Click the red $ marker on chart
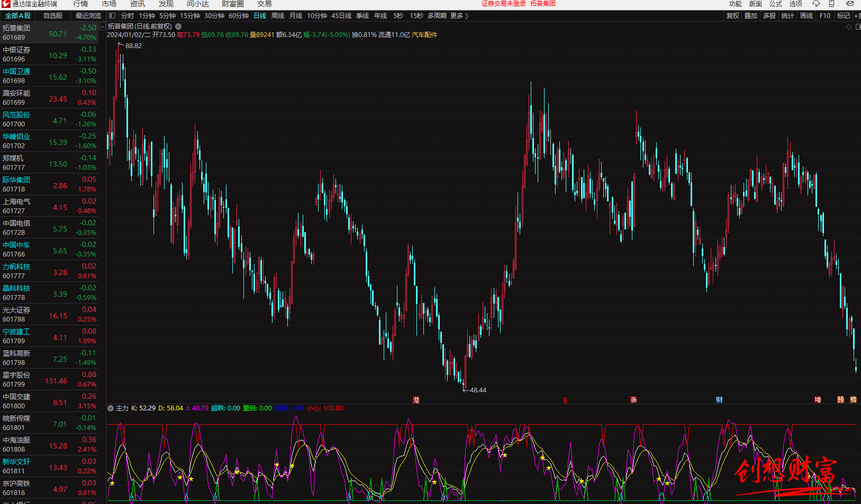This screenshot has width=861, height=504. click(x=565, y=400)
